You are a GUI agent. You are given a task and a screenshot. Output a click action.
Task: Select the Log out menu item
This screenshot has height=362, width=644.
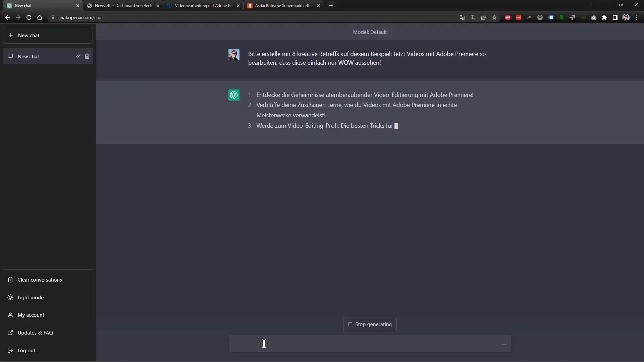(x=26, y=350)
